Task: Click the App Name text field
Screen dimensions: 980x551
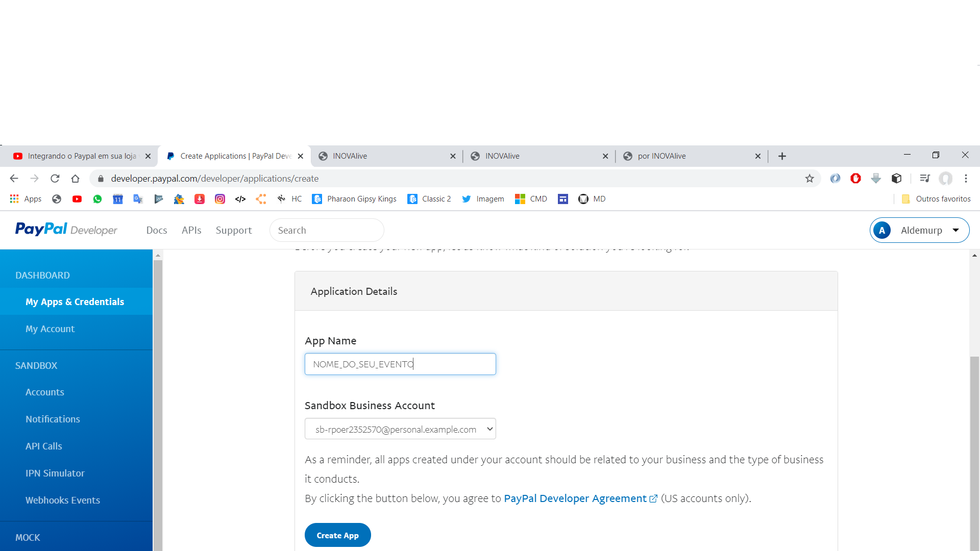Action: coord(400,364)
